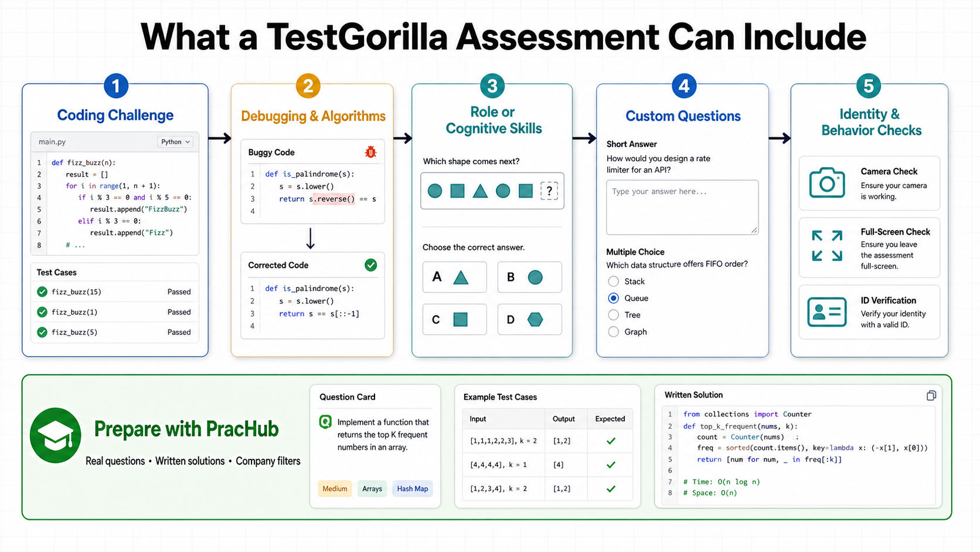Click the [4] output cell
980x552 pixels.
[x=559, y=465]
